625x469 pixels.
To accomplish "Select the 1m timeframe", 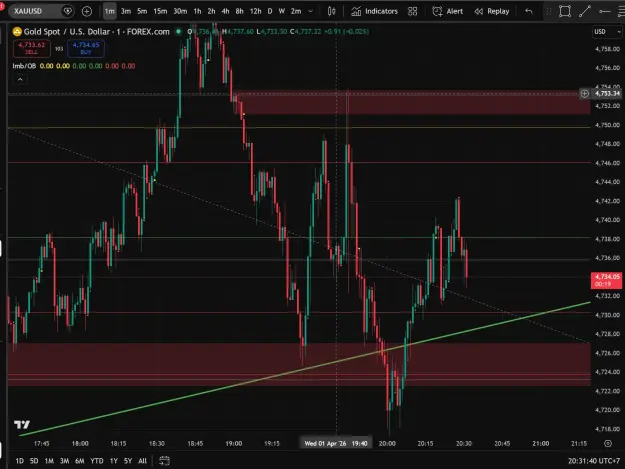I will tap(110, 11).
